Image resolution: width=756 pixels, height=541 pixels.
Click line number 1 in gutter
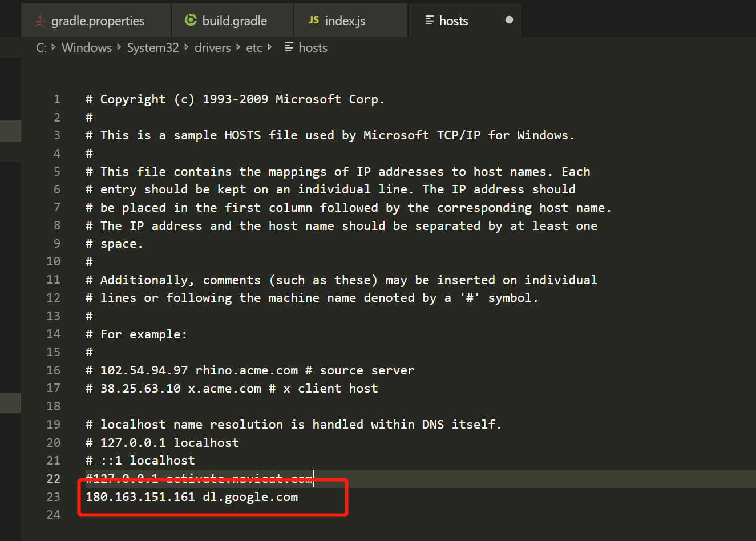(57, 99)
